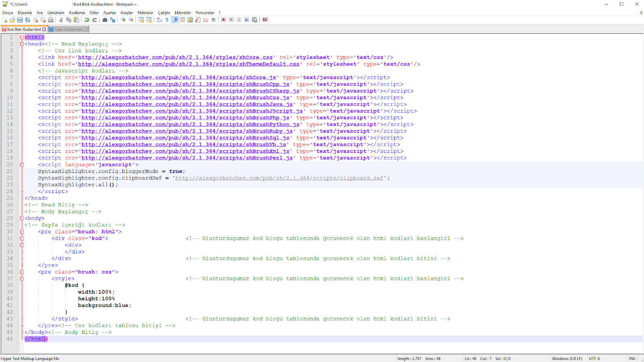
Task: Toggle synchronized horizontal scrolling
Action: [x=149, y=20]
